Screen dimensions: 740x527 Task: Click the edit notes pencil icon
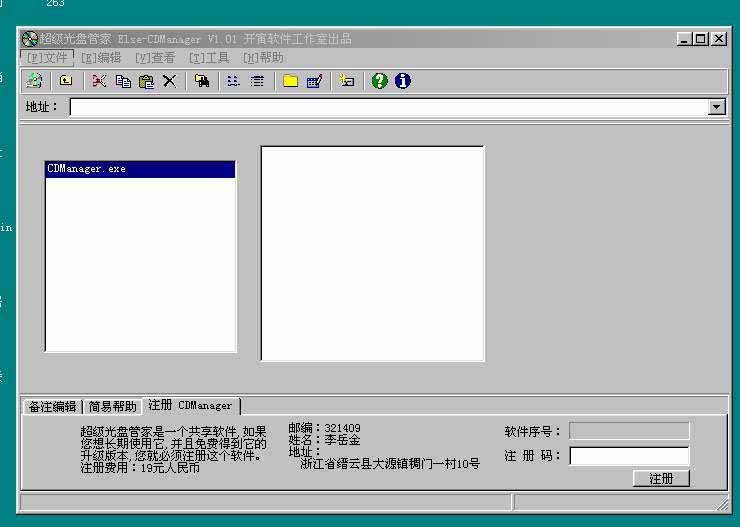click(x=314, y=81)
